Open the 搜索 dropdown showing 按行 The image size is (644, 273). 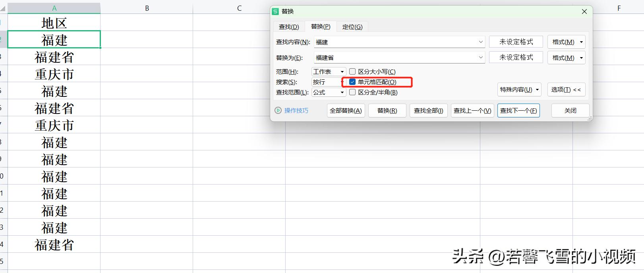327,82
